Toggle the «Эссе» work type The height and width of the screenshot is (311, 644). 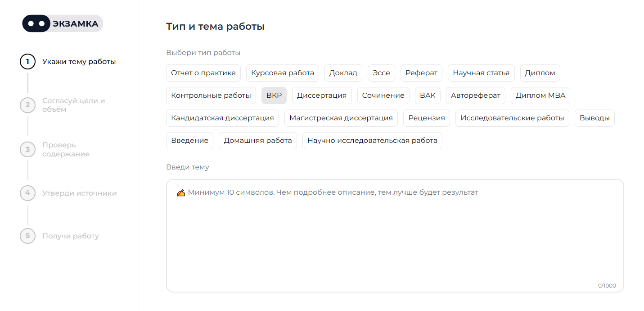click(x=381, y=73)
